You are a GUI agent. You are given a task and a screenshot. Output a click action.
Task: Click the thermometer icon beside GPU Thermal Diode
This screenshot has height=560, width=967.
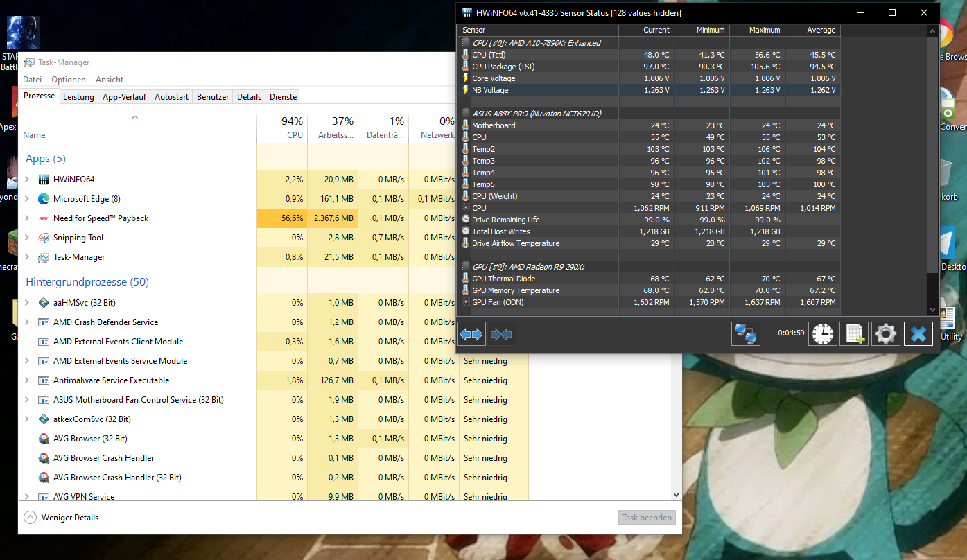(465, 279)
